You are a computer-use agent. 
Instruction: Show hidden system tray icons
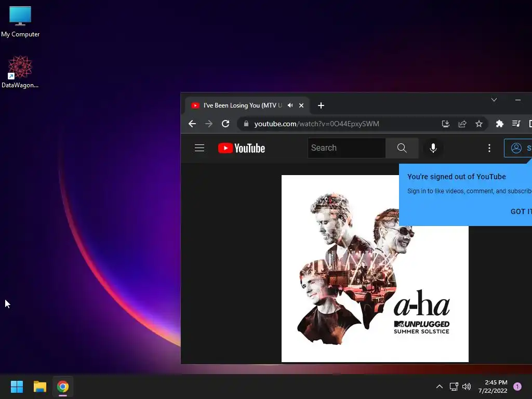(x=440, y=387)
